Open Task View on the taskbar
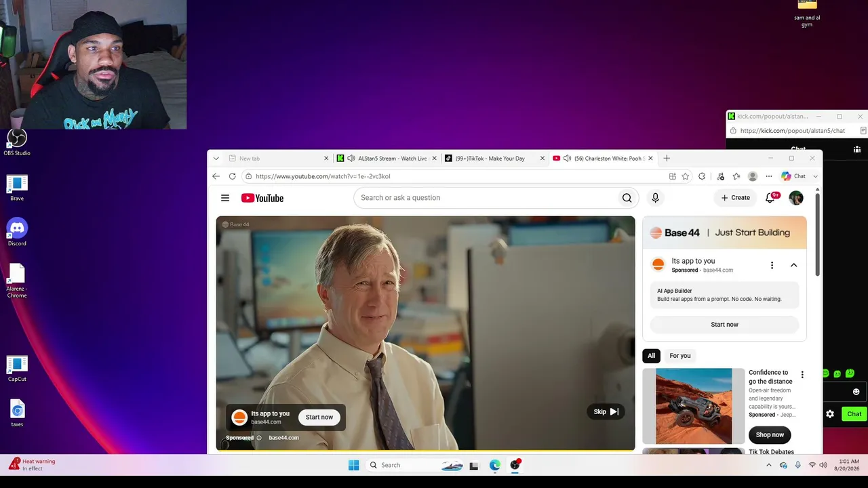Image resolution: width=868 pixels, height=488 pixels. pos(474,465)
